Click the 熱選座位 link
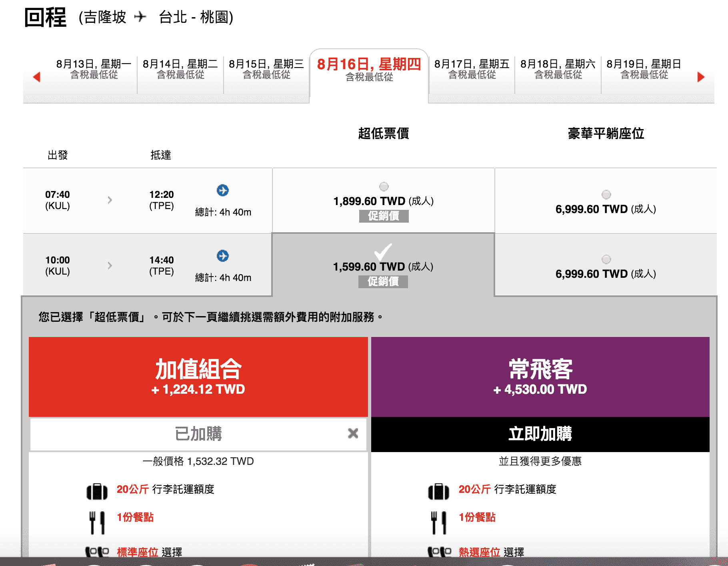This screenshot has width=728, height=566. click(x=480, y=552)
